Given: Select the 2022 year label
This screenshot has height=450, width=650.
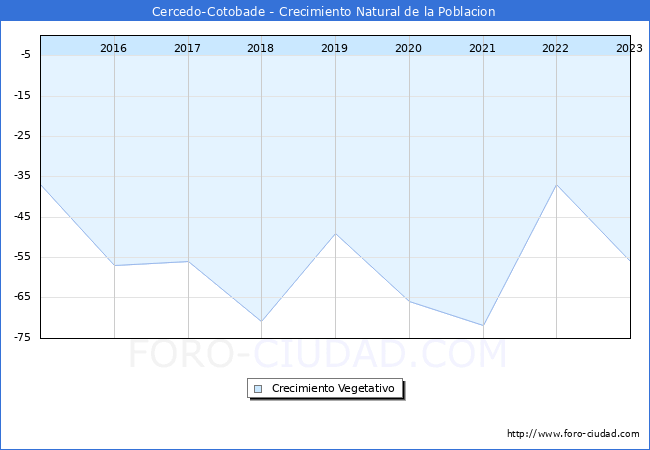Looking at the screenshot, I should click(x=555, y=48).
